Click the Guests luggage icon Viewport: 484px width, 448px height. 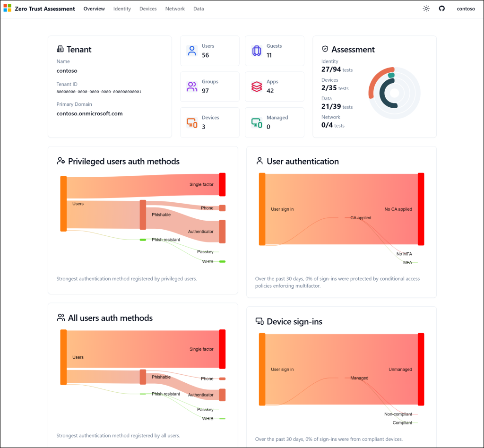(x=257, y=51)
